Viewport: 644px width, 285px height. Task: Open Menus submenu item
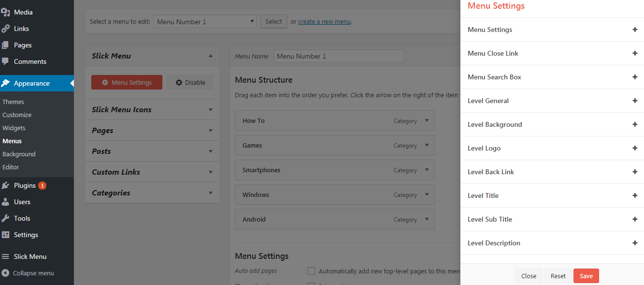click(12, 141)
